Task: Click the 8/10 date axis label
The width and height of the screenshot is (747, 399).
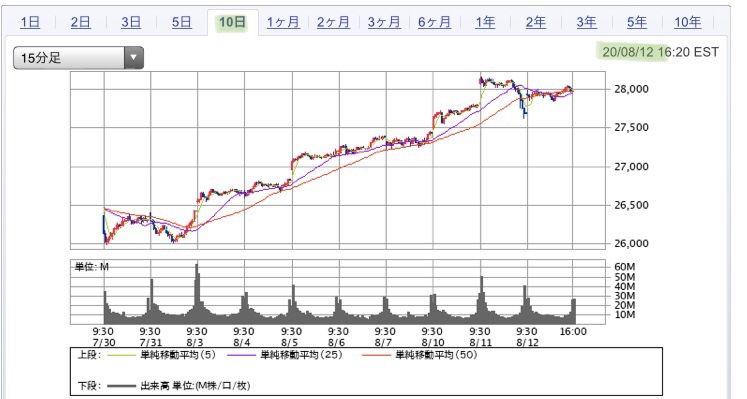Action: pyautogui.click(x=433, y=342)
